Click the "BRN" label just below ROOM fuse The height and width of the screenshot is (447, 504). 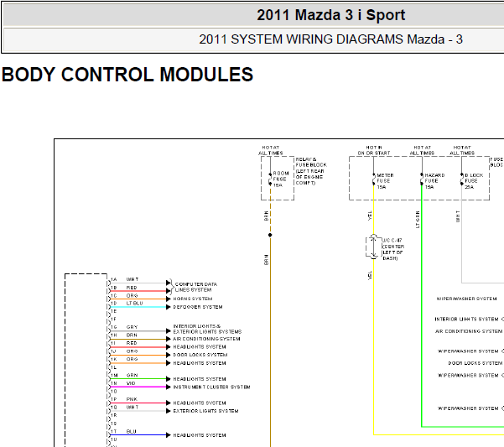[266, 216]
